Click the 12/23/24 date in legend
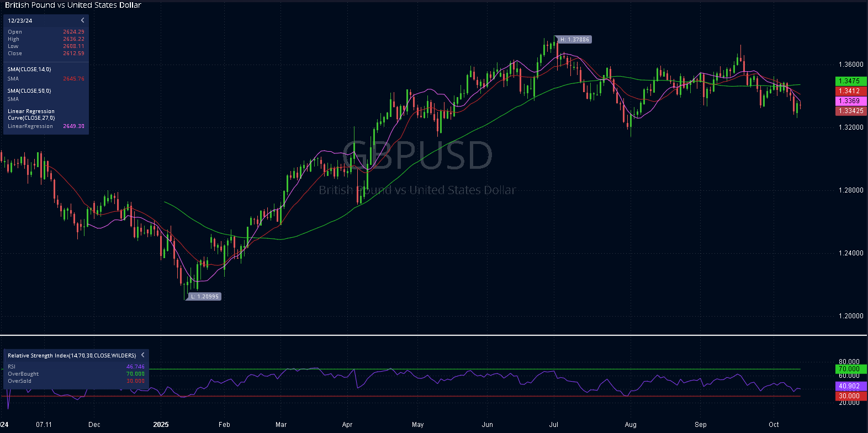This screenshot has height=433, width=868. [20, 20]
